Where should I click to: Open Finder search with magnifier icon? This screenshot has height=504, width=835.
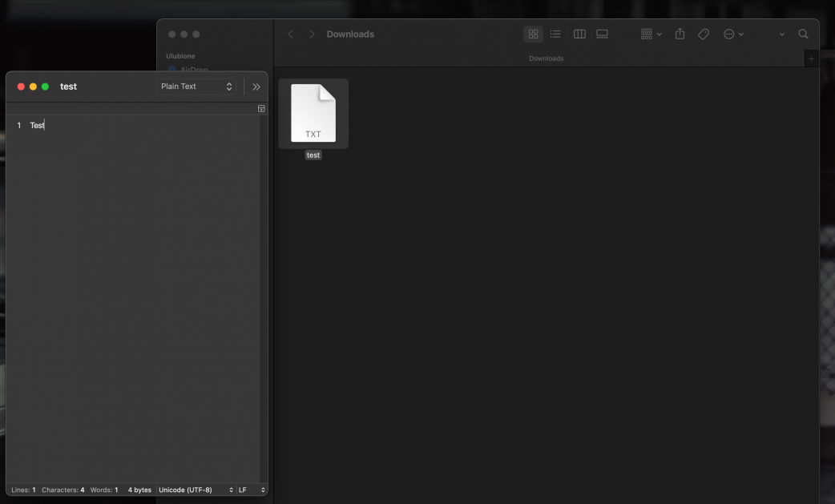pyautogui.click(x=803, y=34)
